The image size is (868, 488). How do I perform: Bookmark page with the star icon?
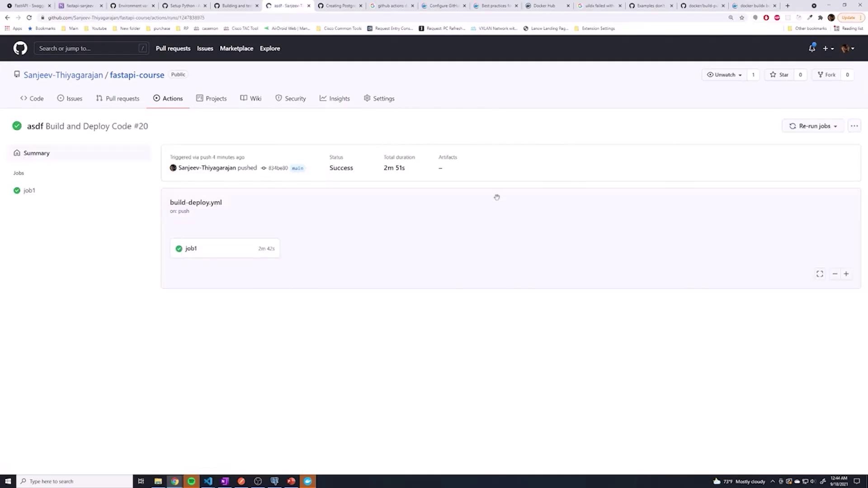(x=742, y=18)
